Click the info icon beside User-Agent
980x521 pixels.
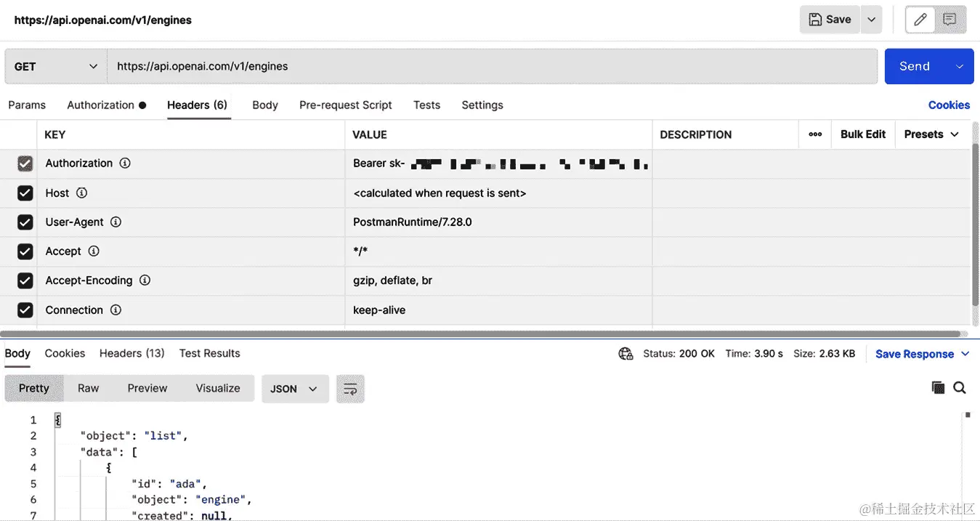116,222
